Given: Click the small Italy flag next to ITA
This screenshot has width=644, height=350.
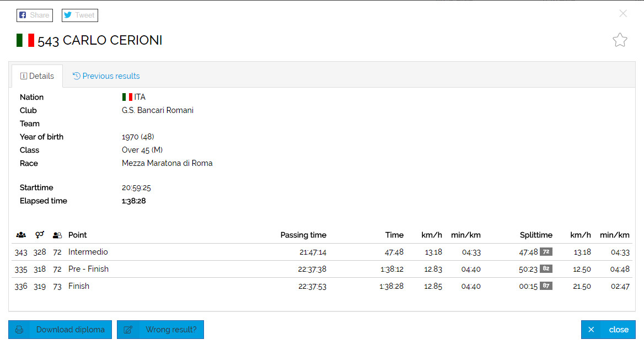Looking at the screenshot, I should [x=127, y=97].
